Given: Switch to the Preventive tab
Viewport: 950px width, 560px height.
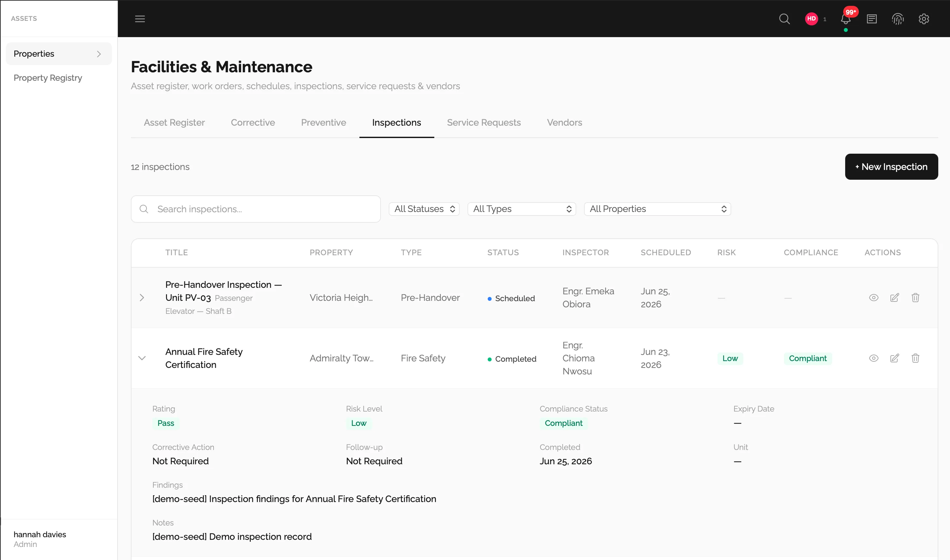Looking at the screenshot, I should point(323,123).
